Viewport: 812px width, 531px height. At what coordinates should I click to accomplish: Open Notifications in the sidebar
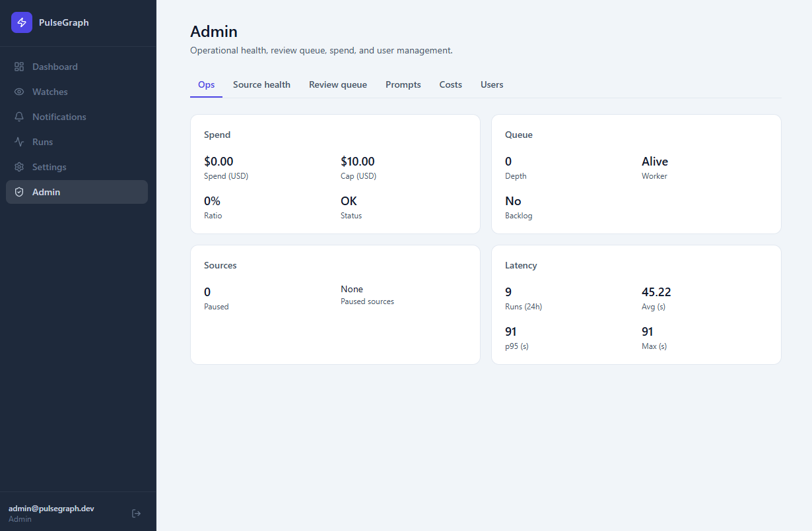click(x=77, y=117)
